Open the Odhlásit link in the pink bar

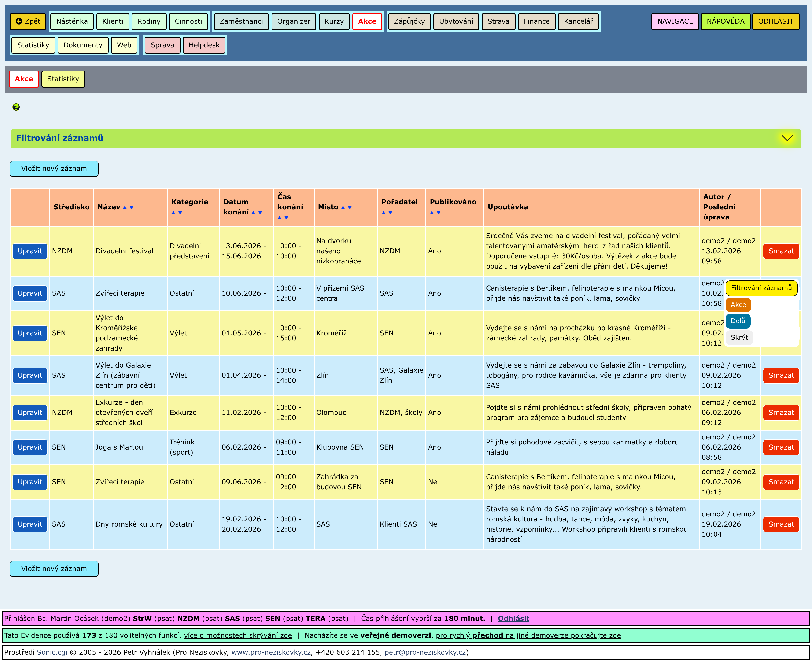tap(513, 618)
